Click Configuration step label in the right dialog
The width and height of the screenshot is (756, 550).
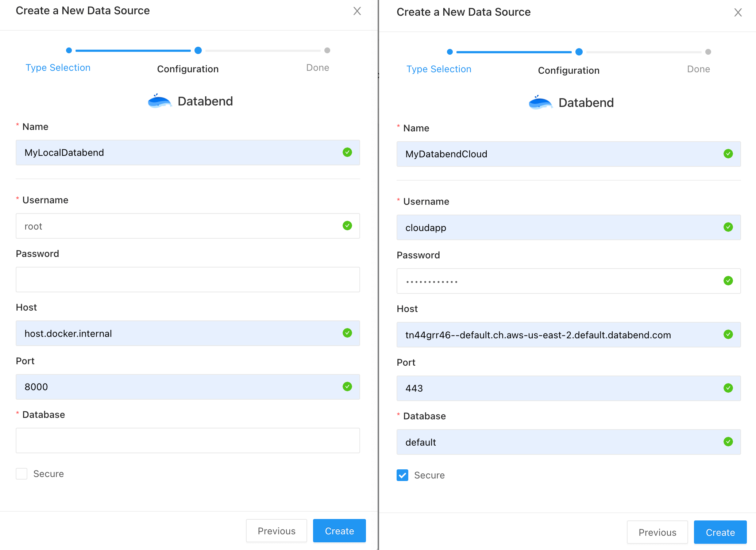(x=569, y=70)
